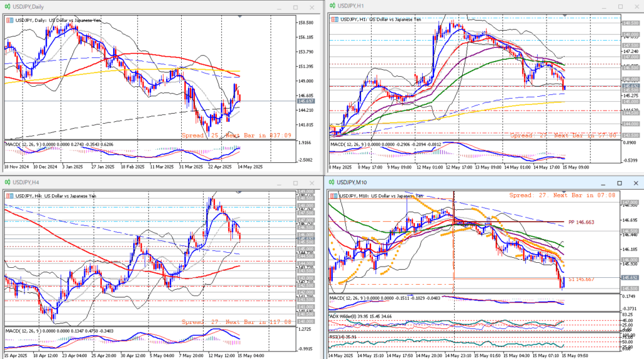The image size is (644, 359).
Task: Click the RSI(14) indicator label in M10 chart
Action: pyautogui.click(x=343, y=337)
